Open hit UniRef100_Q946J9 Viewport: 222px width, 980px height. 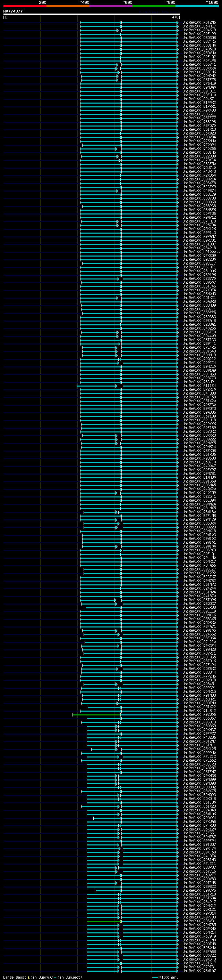(199, 30)
